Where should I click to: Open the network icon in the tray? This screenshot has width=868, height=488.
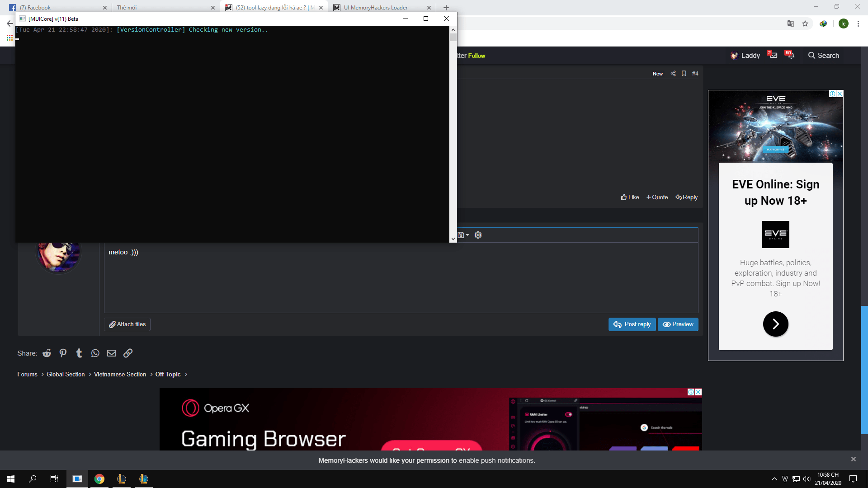pyautogui.click(x=796, y=479)
